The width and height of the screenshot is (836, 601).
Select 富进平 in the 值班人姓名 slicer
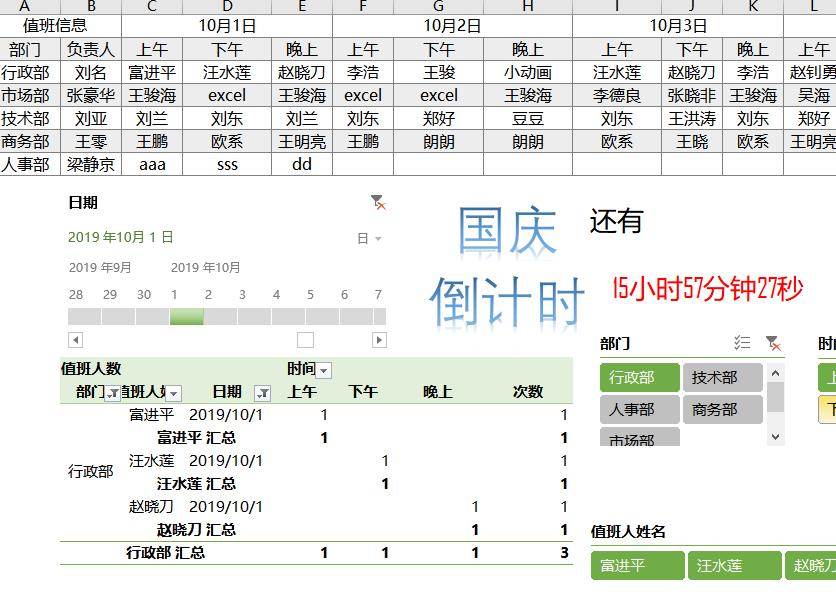point(637,565)
